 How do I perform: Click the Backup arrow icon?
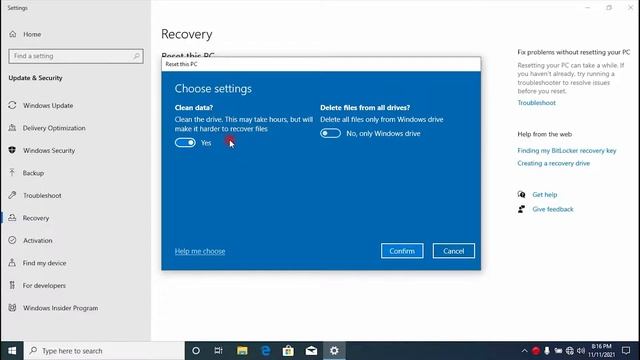click(12, 172)
